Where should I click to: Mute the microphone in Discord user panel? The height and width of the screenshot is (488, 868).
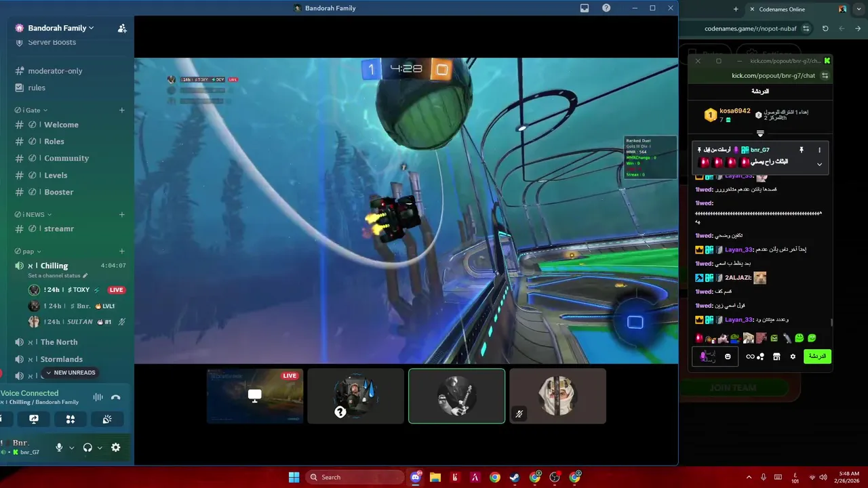click(59, 447)
